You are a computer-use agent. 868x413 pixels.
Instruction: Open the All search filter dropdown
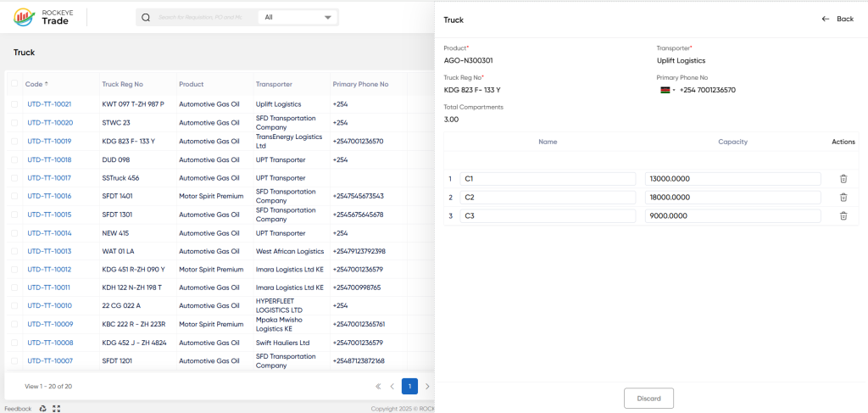point(298,17)
